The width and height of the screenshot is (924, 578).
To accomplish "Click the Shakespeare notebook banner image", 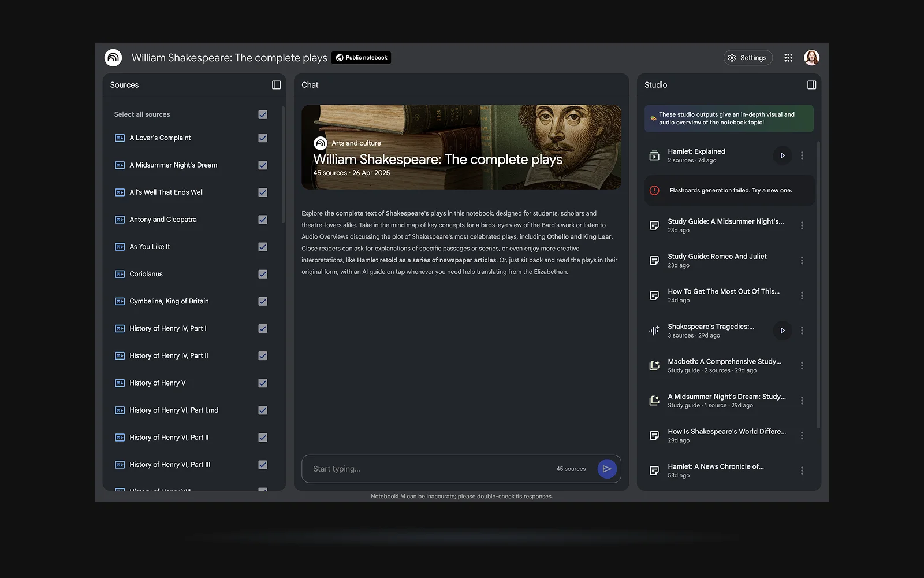I will click(x=461, y=147).
